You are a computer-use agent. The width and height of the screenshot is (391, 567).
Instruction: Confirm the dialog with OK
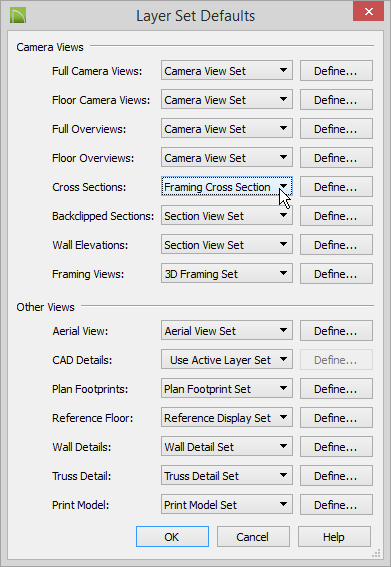click(172, 537)
